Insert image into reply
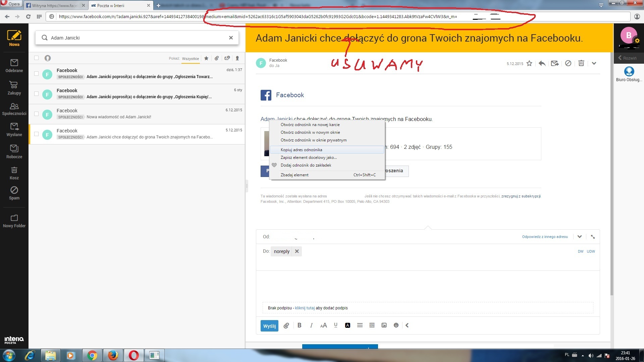 coord(384,325)
